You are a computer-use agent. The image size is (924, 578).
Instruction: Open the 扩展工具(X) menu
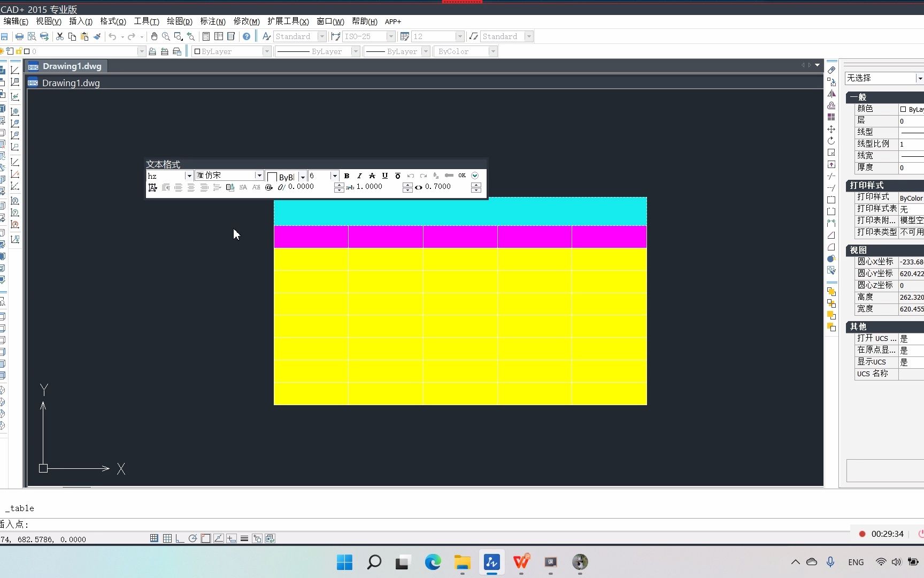coord(288,21)
